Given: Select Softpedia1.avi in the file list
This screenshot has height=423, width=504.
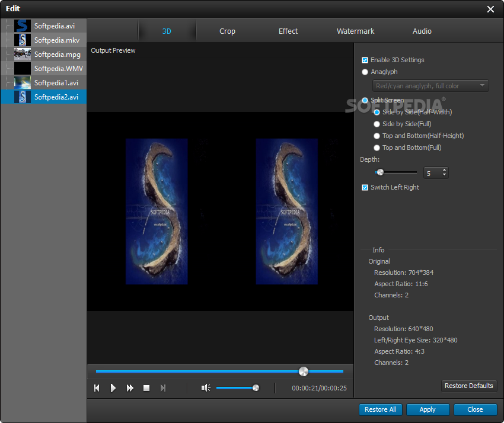Looking at the screenshot, I should [x=56, y=83].
